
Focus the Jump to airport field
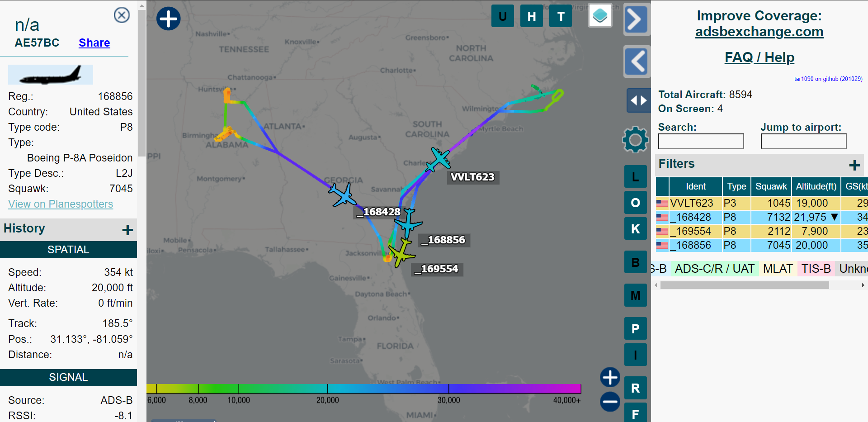pyautogui.click(x=803, y=142)
